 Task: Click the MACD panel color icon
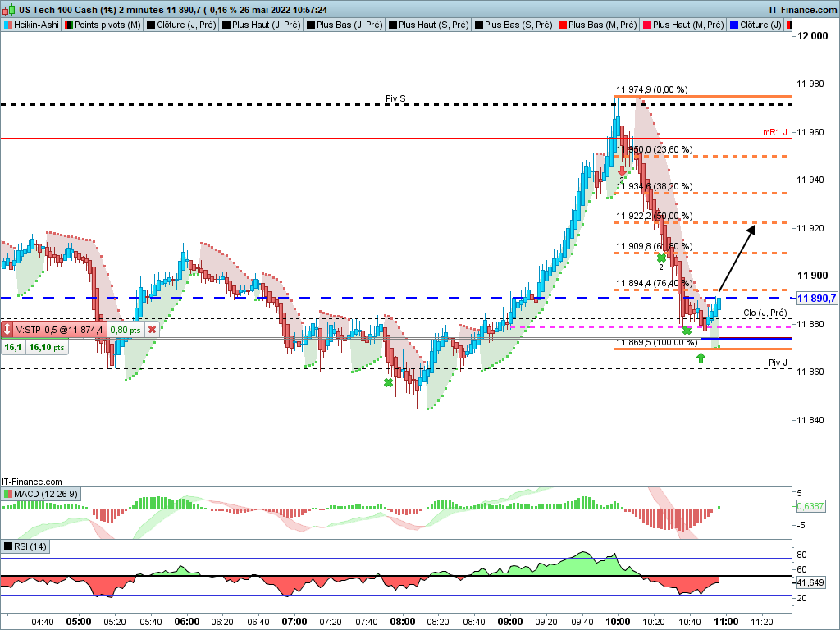[x=7, y=493]
